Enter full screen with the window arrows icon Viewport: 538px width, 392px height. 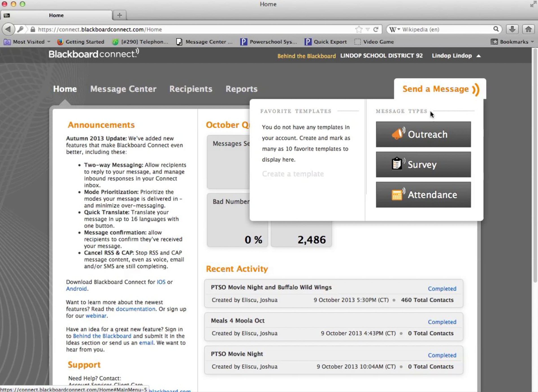point(533,4)
